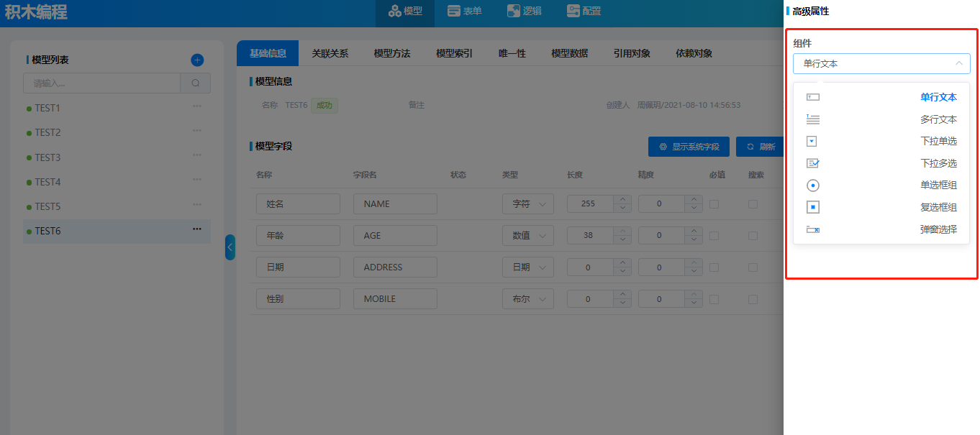Screen dimensions: 980x435
Task: Increase precision value for NAME row
Action: pos(694,199)
